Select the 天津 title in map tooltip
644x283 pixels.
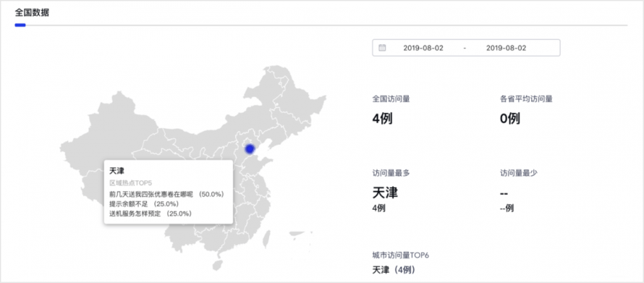[x=116, y=171]
